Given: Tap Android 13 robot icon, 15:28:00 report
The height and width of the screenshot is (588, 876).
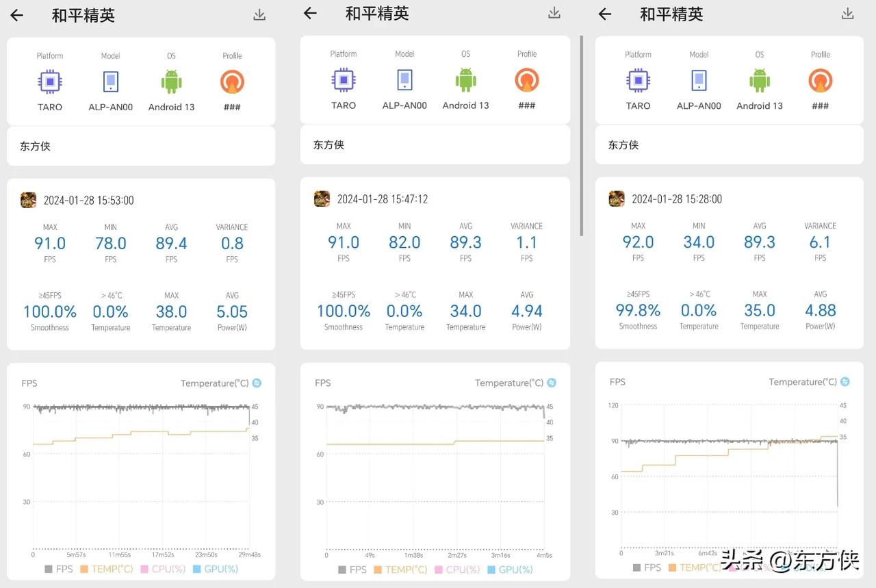Looking at the screenshot, I should click(760, 81).
